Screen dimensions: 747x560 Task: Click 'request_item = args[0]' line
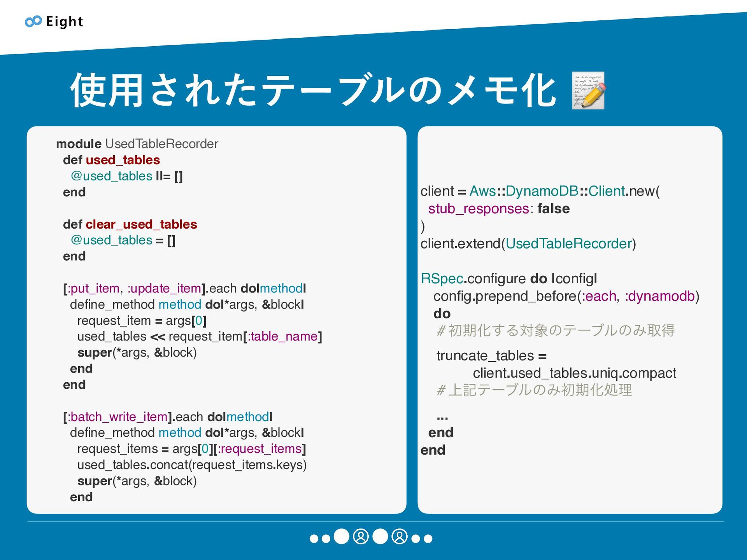142,321
